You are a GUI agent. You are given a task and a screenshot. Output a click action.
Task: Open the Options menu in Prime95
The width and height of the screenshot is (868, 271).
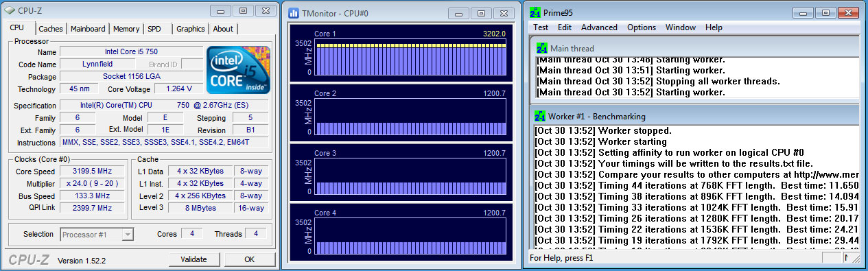coord(642,27)
